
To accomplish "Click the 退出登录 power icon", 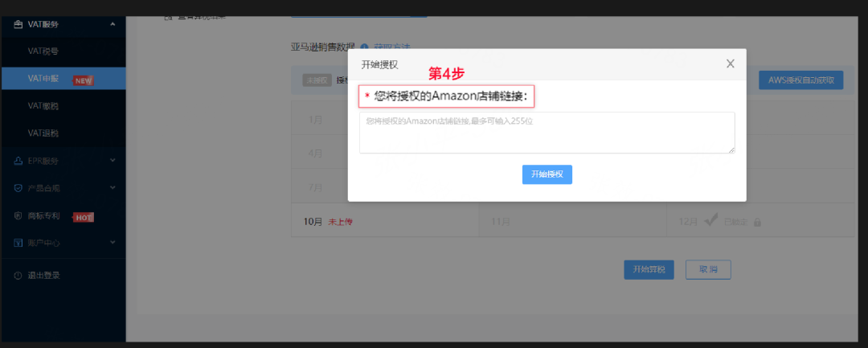I will pyautogui.click(x=18, y=276).
